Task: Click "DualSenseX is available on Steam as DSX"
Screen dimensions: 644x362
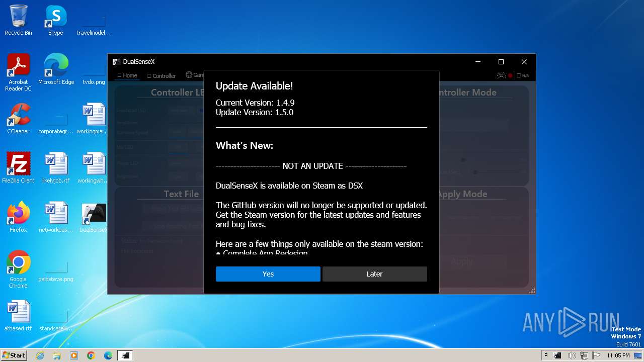Action: [x=289, y=186]
